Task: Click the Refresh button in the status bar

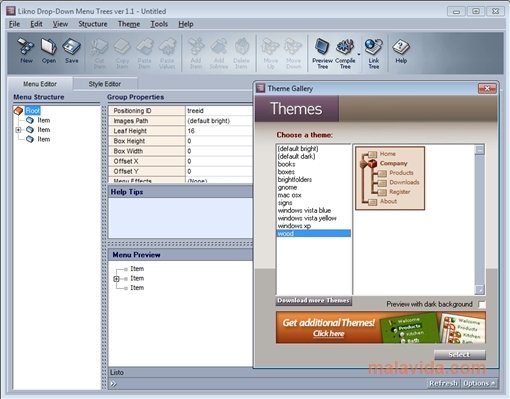Action: [x=443, y=383]
